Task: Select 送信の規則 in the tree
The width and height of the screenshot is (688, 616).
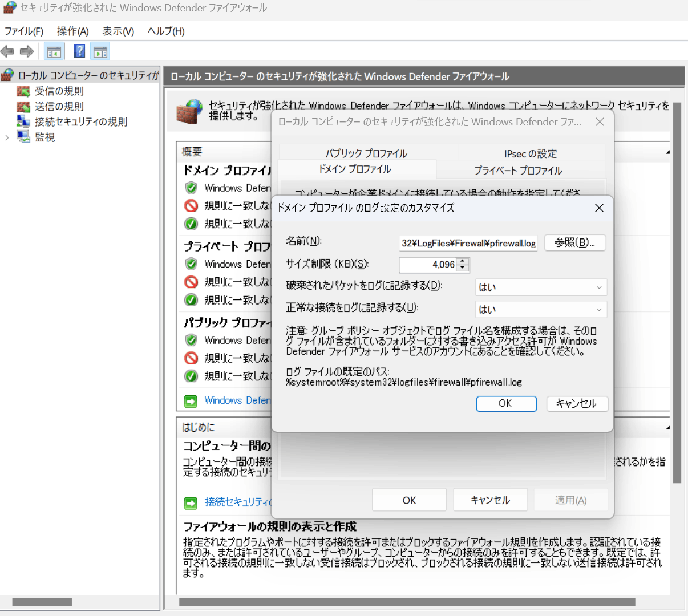Action: click(59, 107)
